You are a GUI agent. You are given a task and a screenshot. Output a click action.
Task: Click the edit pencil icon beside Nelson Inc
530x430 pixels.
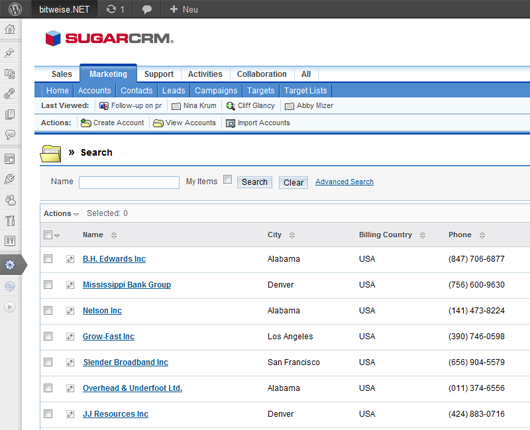pyautogui.click(x=70, y=311)
